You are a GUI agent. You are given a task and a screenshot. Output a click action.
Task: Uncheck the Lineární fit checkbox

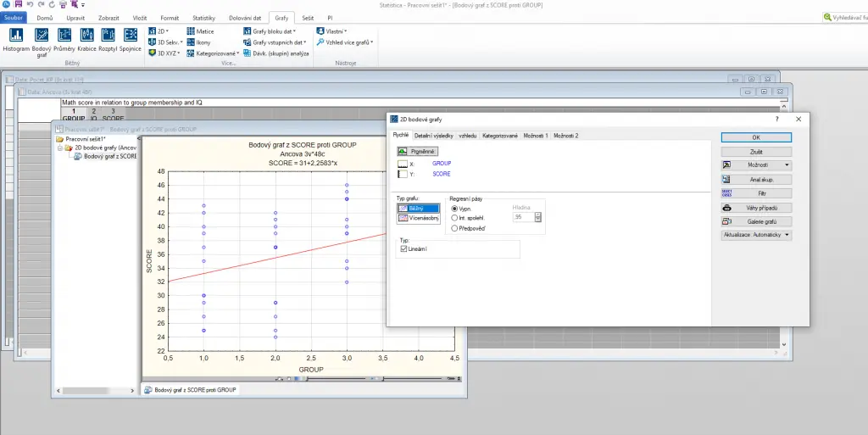pos(403,248)
